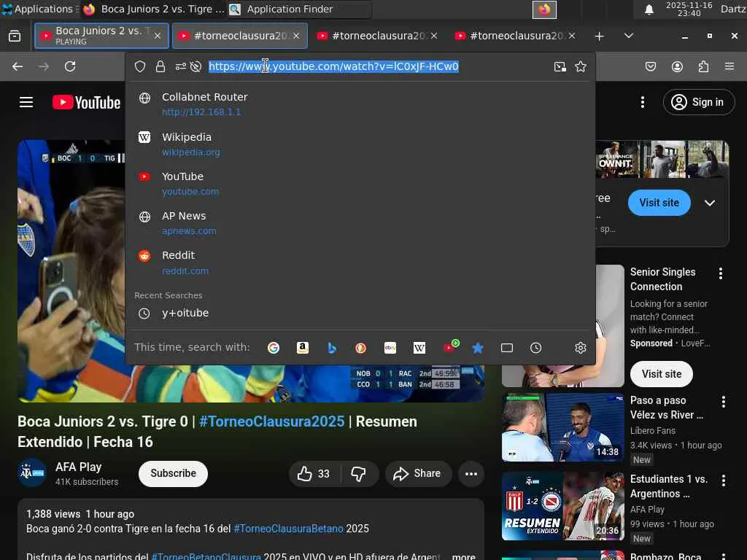
Task: Search with eBay this time
Action: [x=390, y=348]
